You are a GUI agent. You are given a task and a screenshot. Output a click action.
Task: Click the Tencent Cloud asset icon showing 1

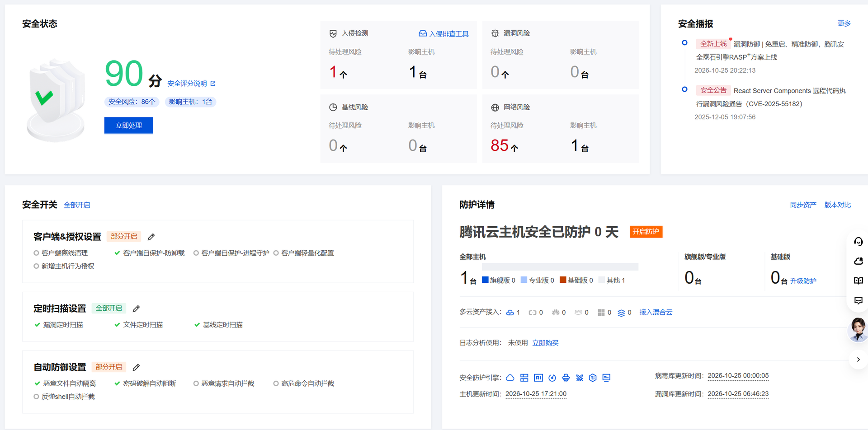point(510,313)
